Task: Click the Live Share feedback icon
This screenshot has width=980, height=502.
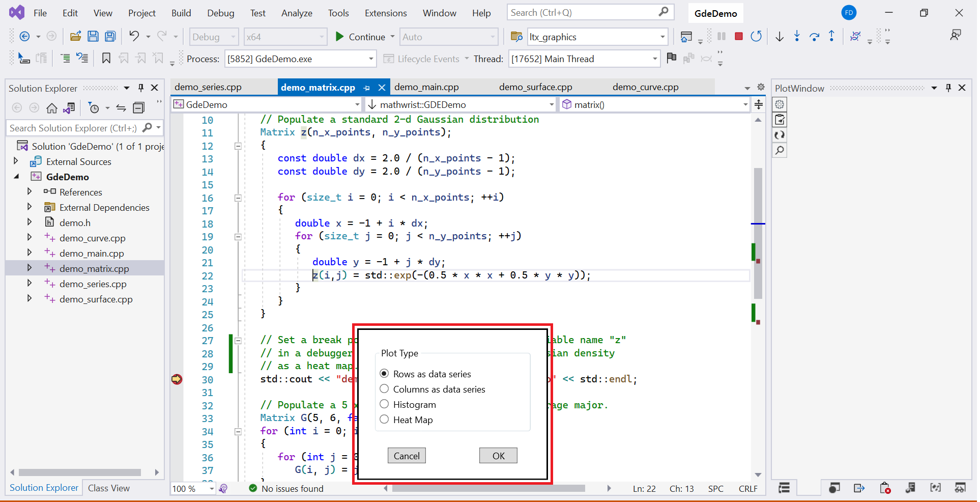Action: tap(956, 36)
